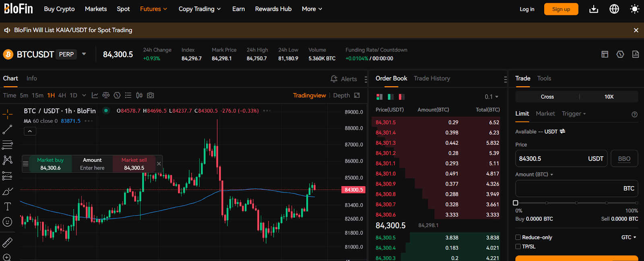Click the Amount (BTC) input field

click(576, 188)
